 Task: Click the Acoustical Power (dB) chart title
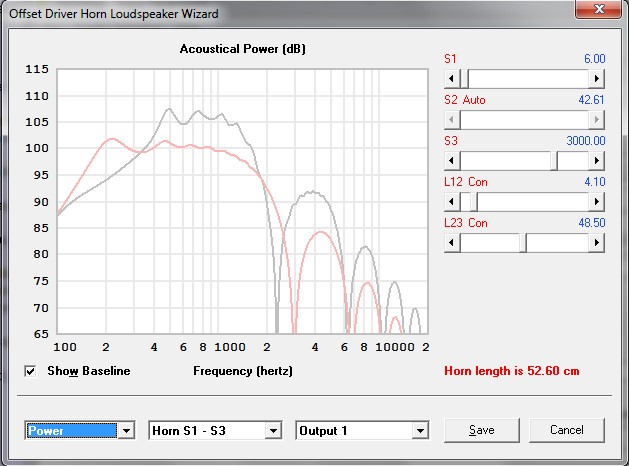(x=243, y=49)
